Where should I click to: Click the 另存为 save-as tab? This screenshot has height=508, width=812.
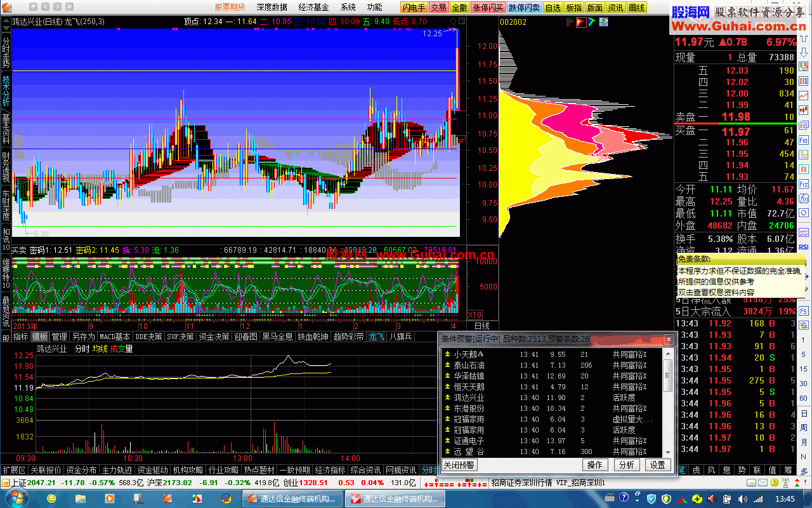pos(83,337)
